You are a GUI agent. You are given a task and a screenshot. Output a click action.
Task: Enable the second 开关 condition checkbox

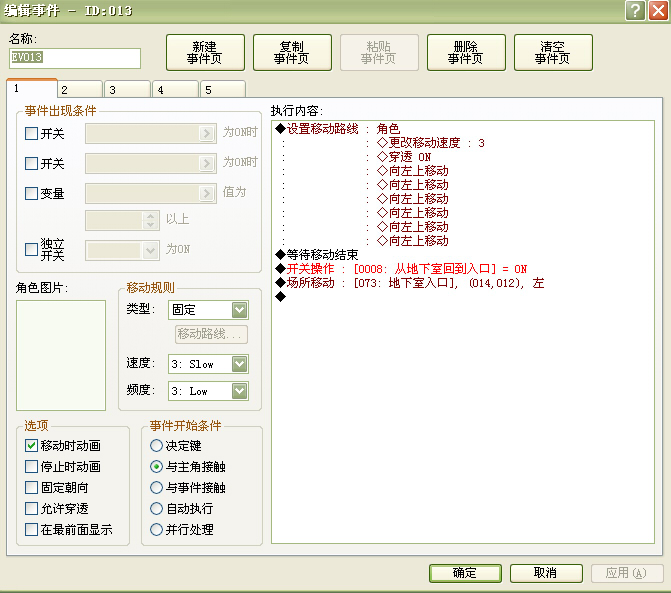point(31,163)
